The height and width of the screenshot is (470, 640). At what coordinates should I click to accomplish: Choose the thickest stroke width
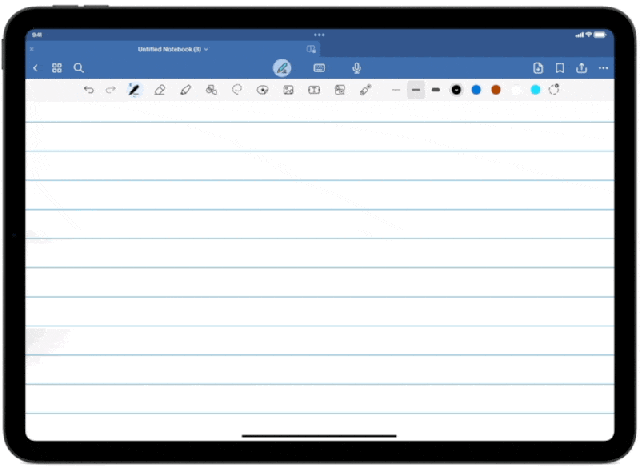[436, 90]
